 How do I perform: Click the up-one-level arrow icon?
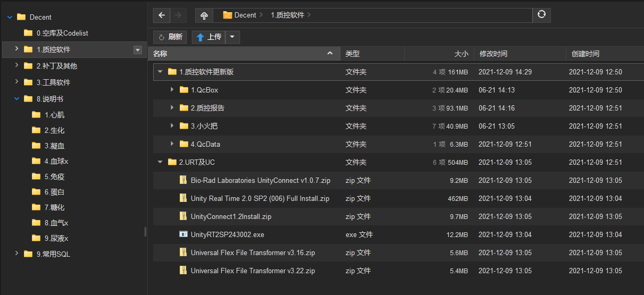[204, 15]
